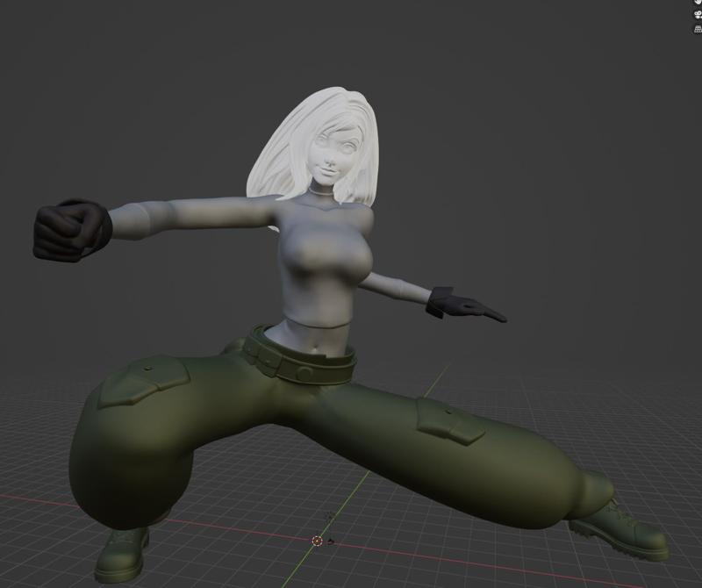Select the boot under the bent knee
This screenshot has height=588, width=702.
pyautogui.click(x=122, y=556)
